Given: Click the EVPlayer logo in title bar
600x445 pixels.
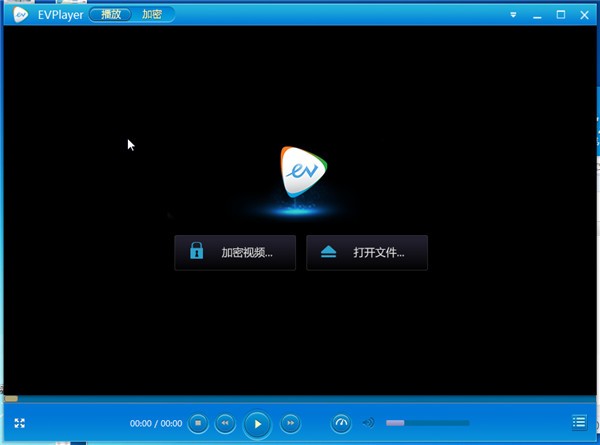Looking at the screenshot, I should coord(20,15).
